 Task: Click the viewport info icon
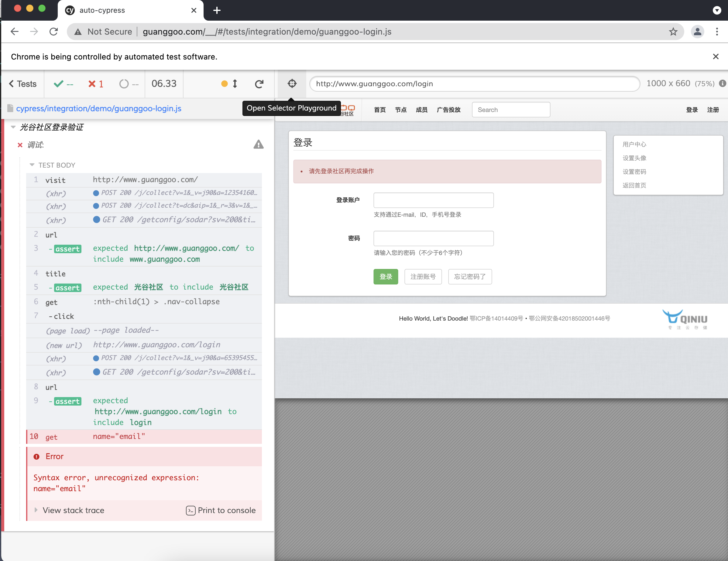pyautogui.click(x=722, y=83)
